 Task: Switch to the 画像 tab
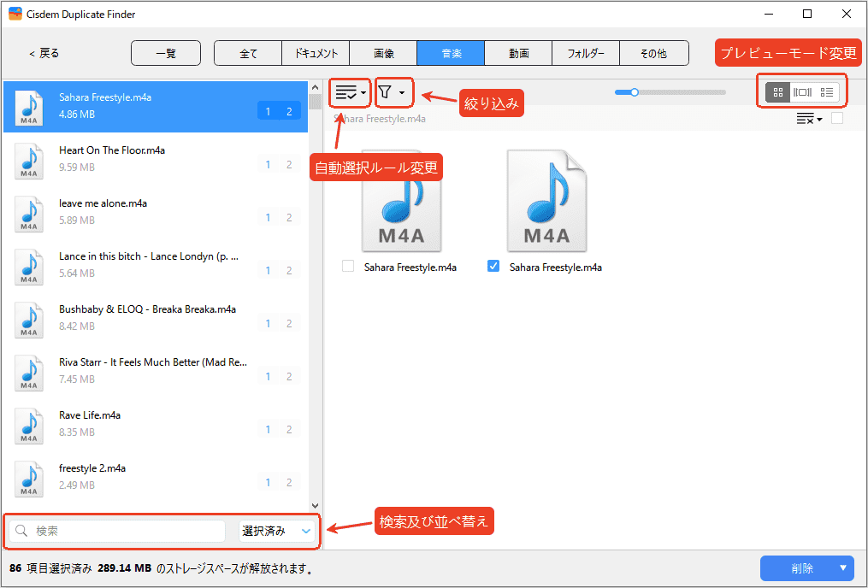(383, 53)
